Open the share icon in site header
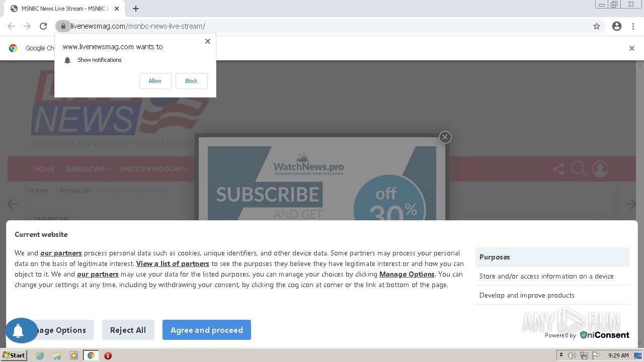Image resolution: width=644 pixels, height=362 pixels. coord(558,169)
